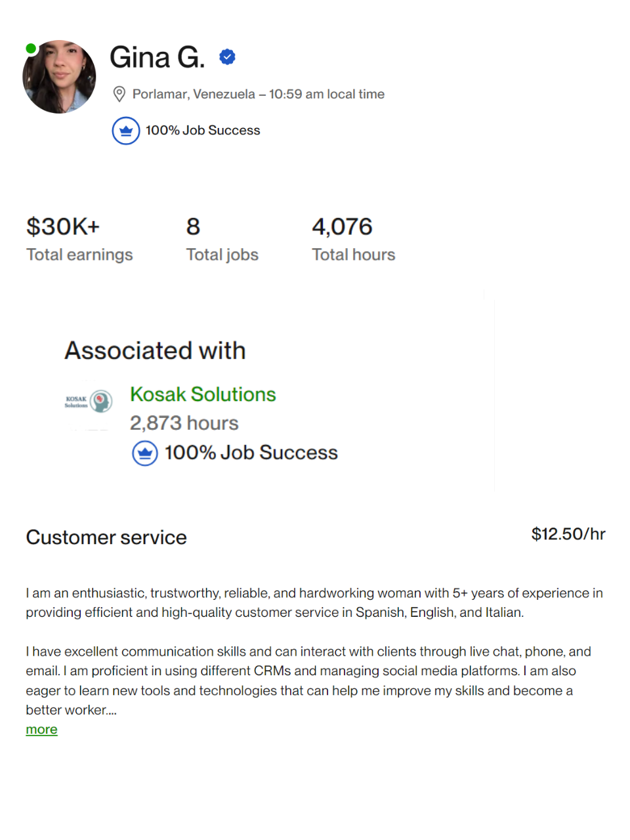Viewport: 630px width, 840px height.
Task: Click Kosak Solutions' 100% Job Success label
Action: pos(251,453)
